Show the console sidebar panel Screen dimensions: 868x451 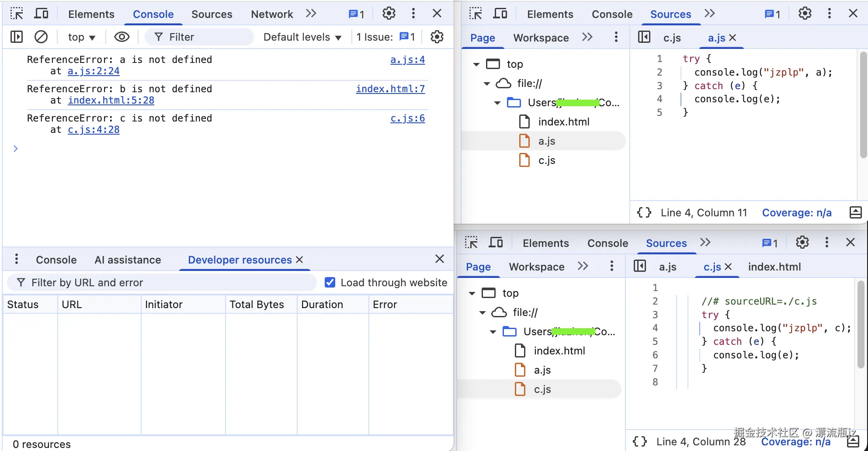[x=16, y=37]
